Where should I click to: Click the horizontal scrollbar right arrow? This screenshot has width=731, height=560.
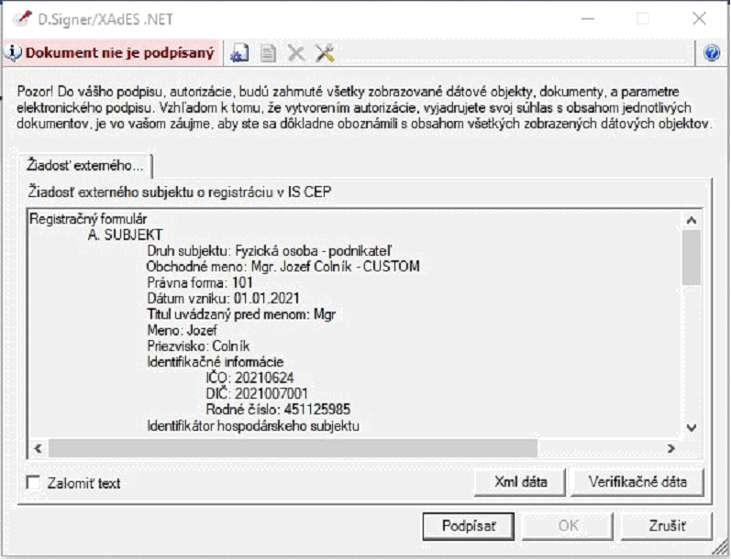point(671,449)
